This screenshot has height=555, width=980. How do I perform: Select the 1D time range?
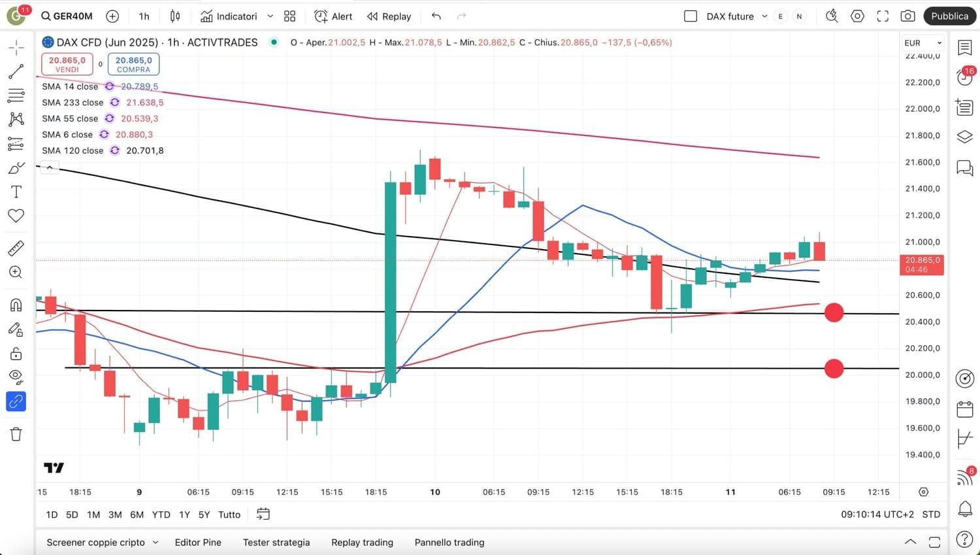pyautogui.click(x=52, y=514)
